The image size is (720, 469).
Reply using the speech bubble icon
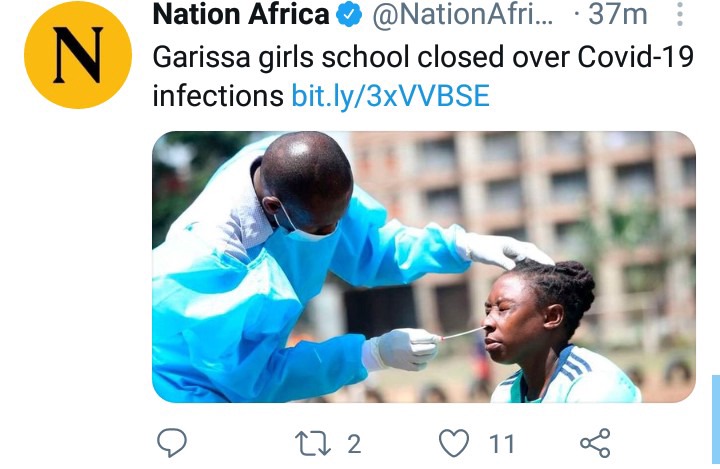(172, 442)
